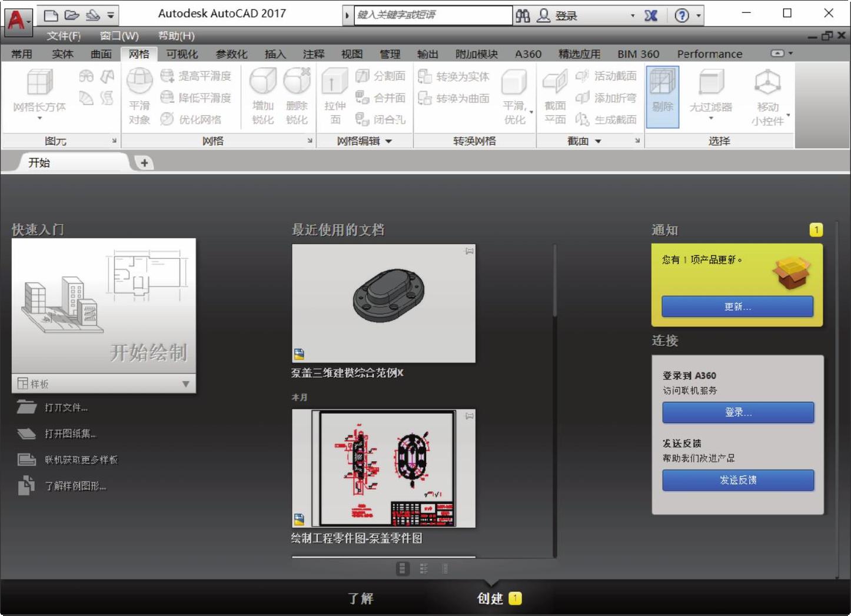Open the 窗口(W) menu
851x616 pixels.
(x=119, y=36)
